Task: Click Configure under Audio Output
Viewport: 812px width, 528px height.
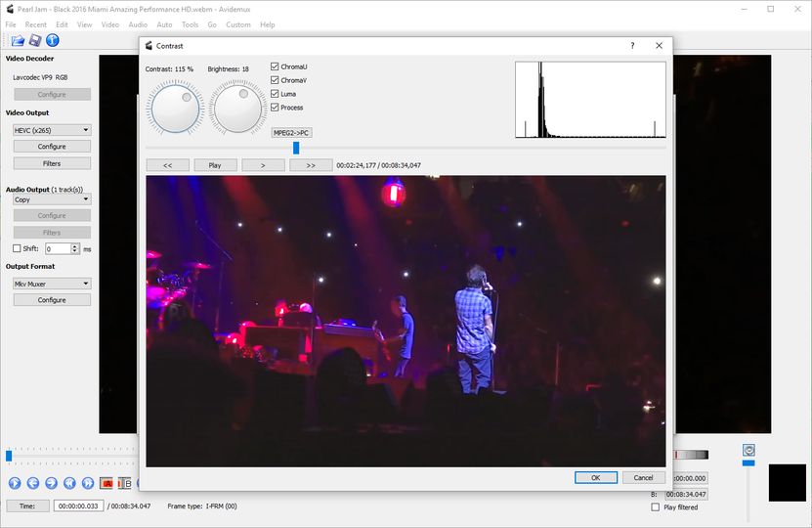Action: coord(52,215)
